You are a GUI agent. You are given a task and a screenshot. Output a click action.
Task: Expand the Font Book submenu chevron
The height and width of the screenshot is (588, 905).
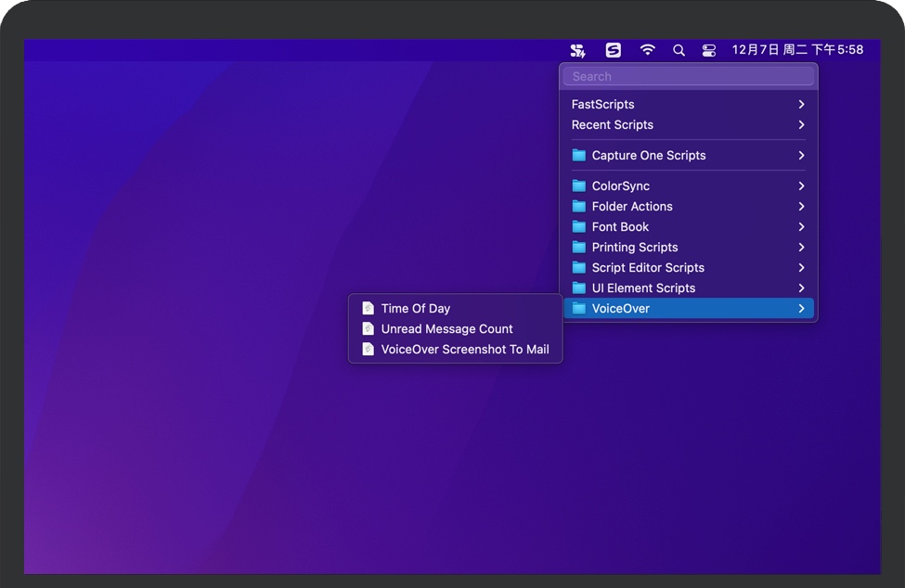(x=801, y=227)
